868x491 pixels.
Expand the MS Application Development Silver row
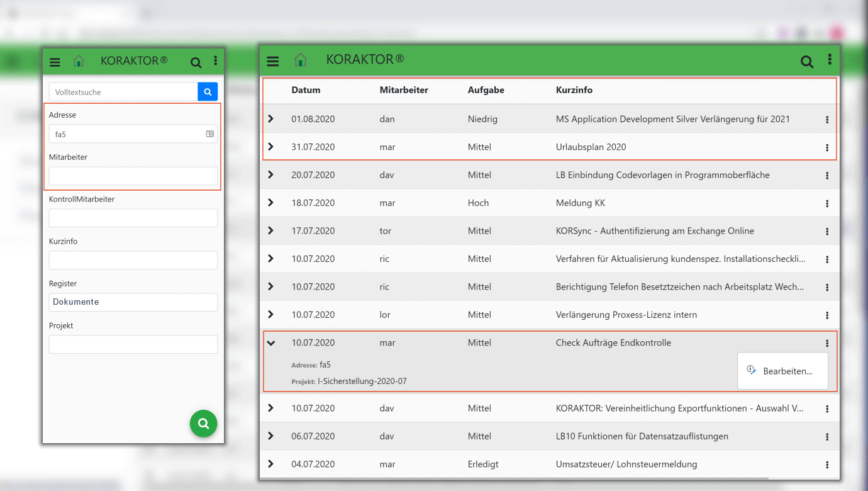(x=271, y=119)
